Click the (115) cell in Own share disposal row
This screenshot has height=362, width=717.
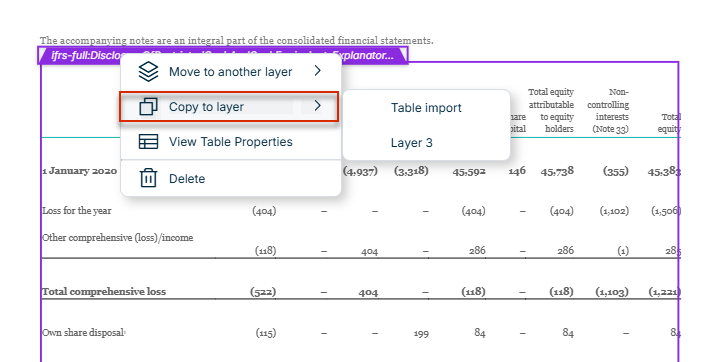pos(266,333)
